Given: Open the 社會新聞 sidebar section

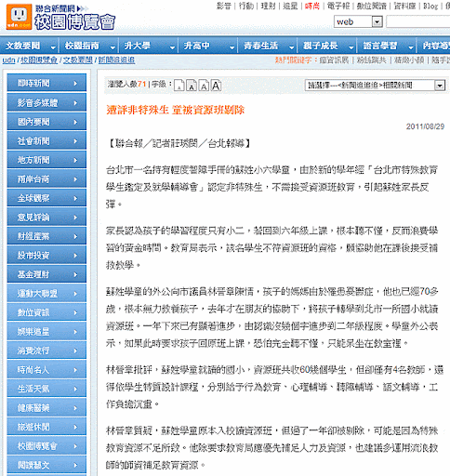Looking at the screenshot, I should pyautogui.click(x=46, y=141).
